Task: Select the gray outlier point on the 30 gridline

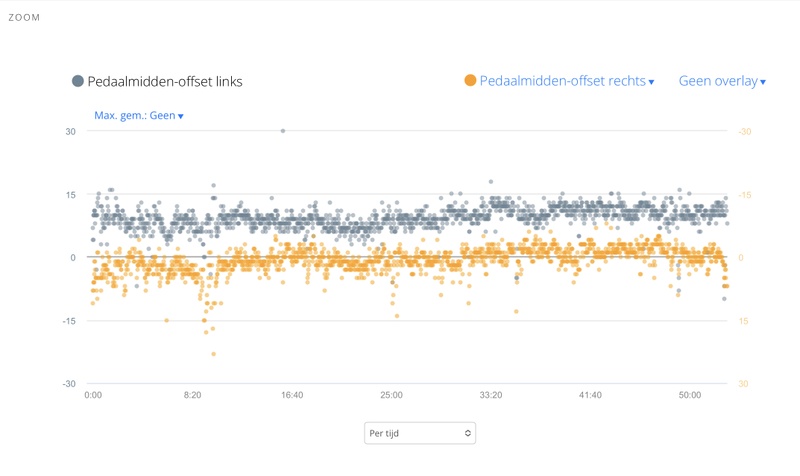Action: coord(283,131)
